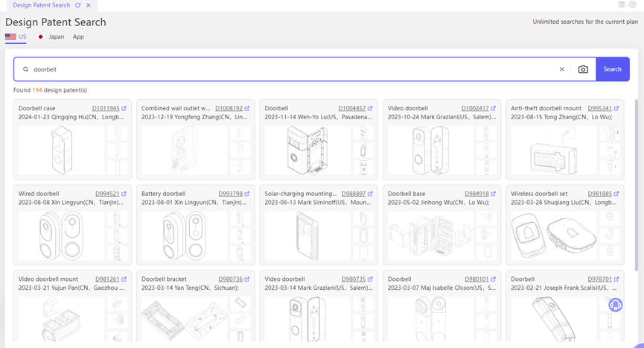The image size is (644, 348).
Task: Close the Design Patent Search tab
Action: 89,5
